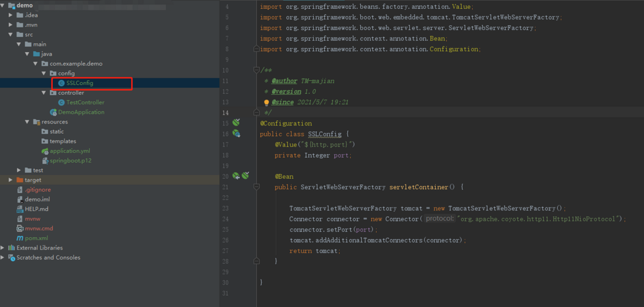Collapse the controller package arrow
This screenshot has width=644, height=307.
[43, 93]
